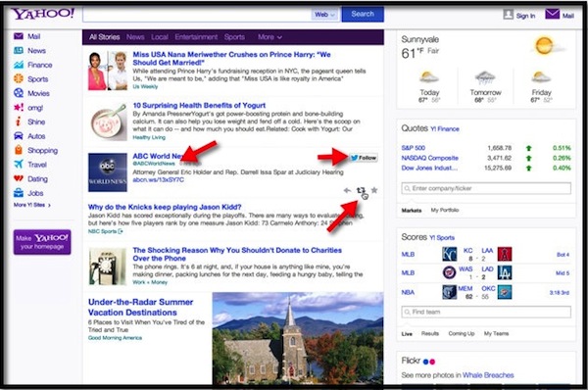The height and width of the screenshot is (390, 588).
Task: Open the Whale Breaches Flickr link
Action: 488,375
